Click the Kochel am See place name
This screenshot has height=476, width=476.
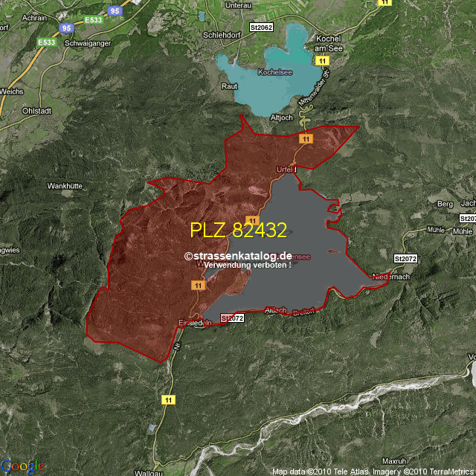(x=327, y=42)
